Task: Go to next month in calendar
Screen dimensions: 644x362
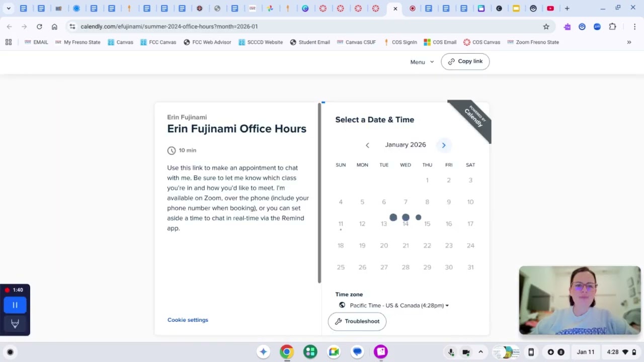Action: coord(444,145)
